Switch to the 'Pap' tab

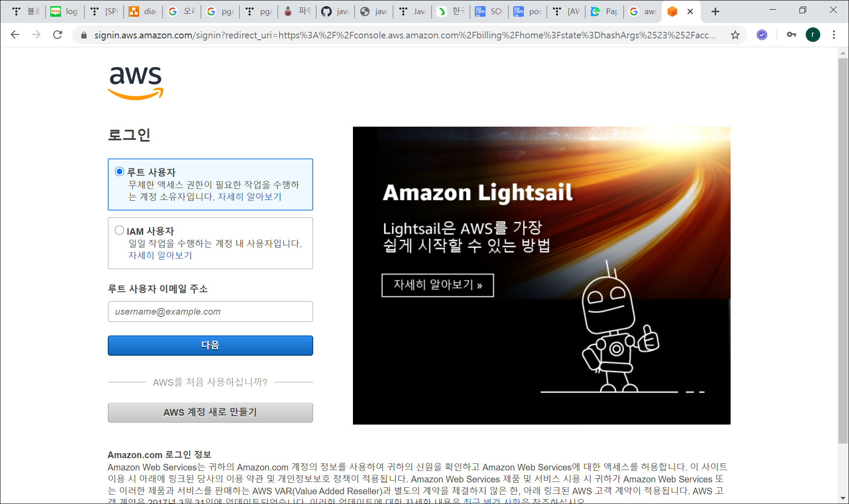point(604,12)
